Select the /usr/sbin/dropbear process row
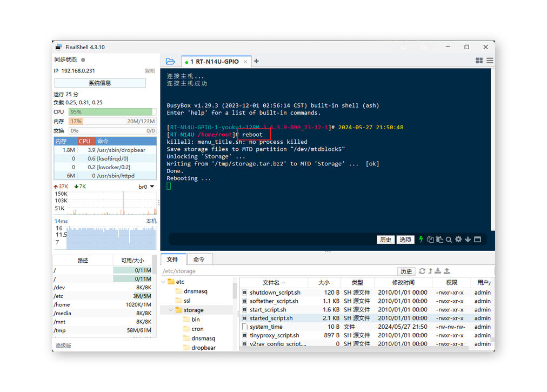This screenshot has height=392, width=547. 105,150
